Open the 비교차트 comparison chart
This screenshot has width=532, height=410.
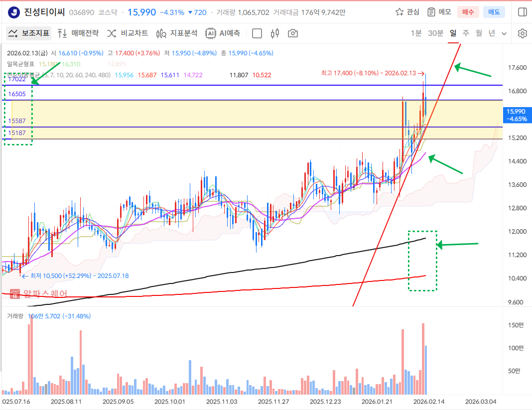(x=128, y=33)
